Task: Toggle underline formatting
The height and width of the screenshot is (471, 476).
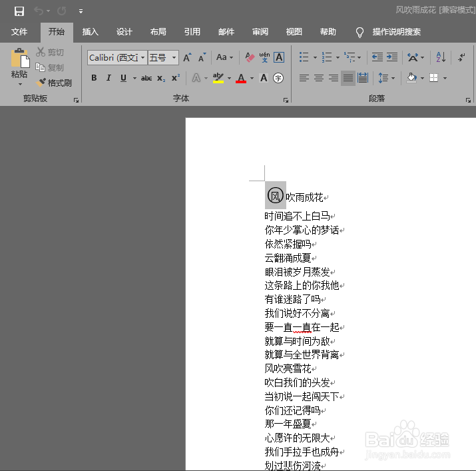Action: (x=123, y=78)
